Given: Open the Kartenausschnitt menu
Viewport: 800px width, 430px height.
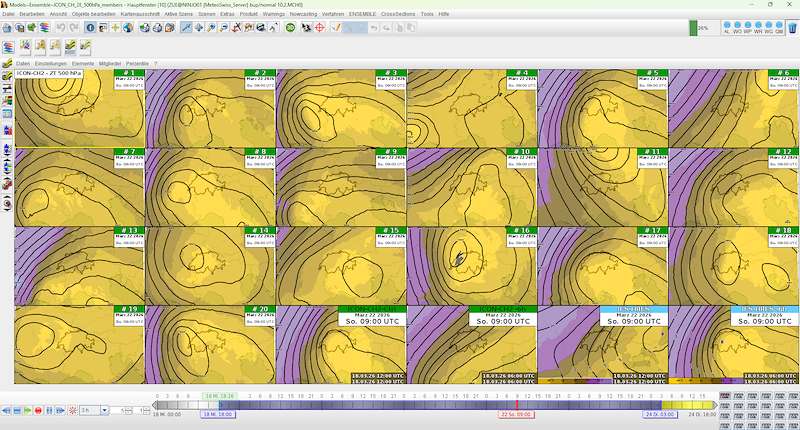Looking at the screenshot, I should pyautogui.click(x=141, y=14).
